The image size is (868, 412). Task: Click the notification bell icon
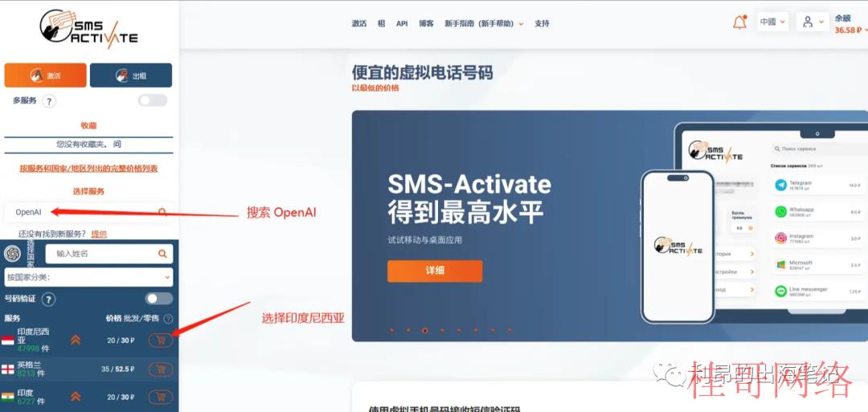pos(739,22)
